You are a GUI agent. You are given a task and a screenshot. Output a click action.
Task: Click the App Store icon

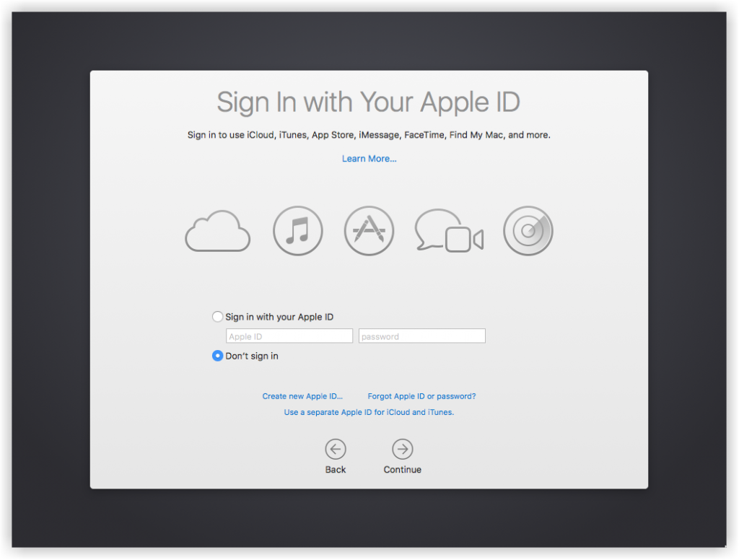click(x=369, y=230)
